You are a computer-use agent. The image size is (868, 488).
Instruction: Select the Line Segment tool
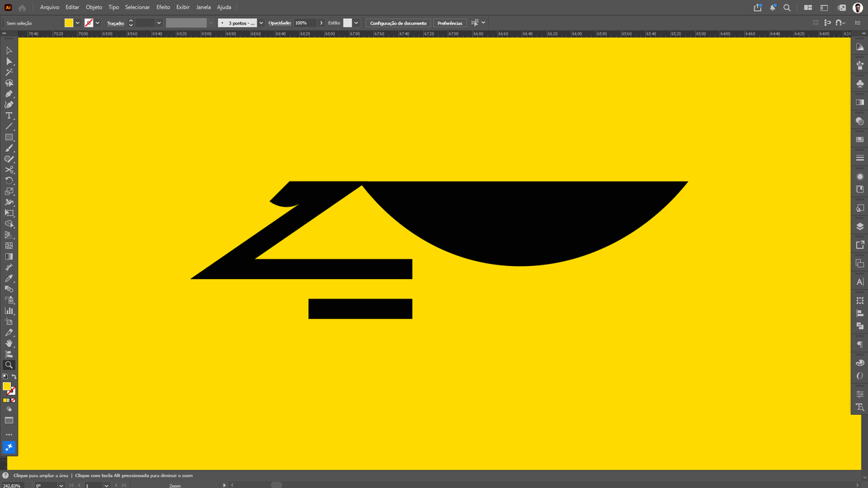point(9,127)
